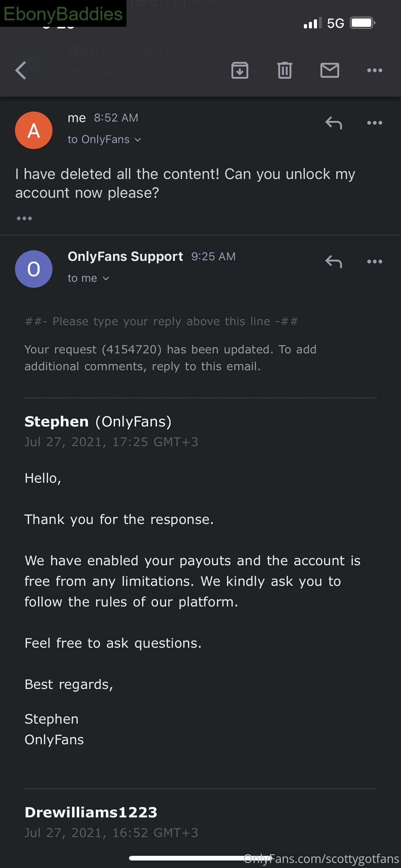Mark conversation as unread with envelope icon
Image resolution: width=401 pixels, height=868 pixels.
click(329, 70)
